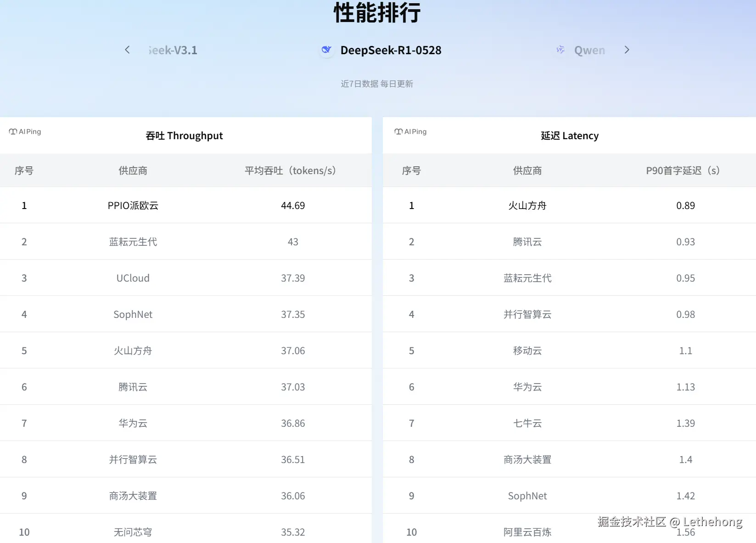This screenshot has width=756, height=543.
Task: Click the 延迟 Latency table title
Action: (570, 136)
